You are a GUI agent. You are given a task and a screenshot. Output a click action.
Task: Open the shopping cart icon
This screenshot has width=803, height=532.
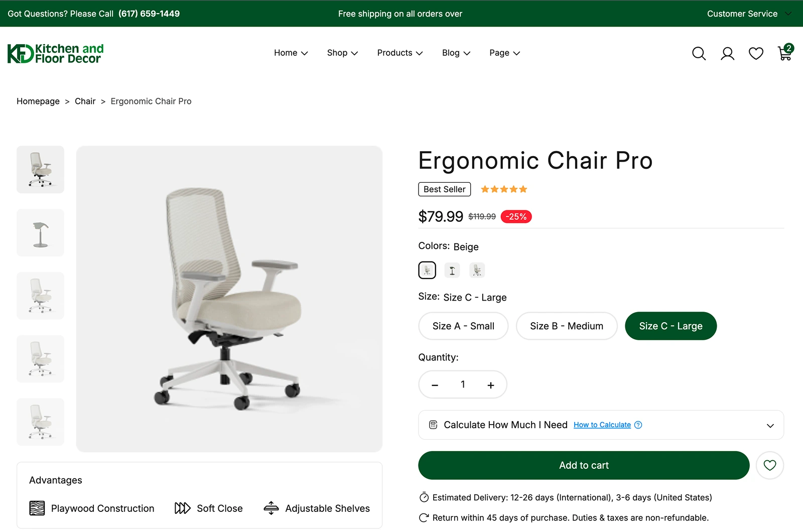(x=785, y=52)
